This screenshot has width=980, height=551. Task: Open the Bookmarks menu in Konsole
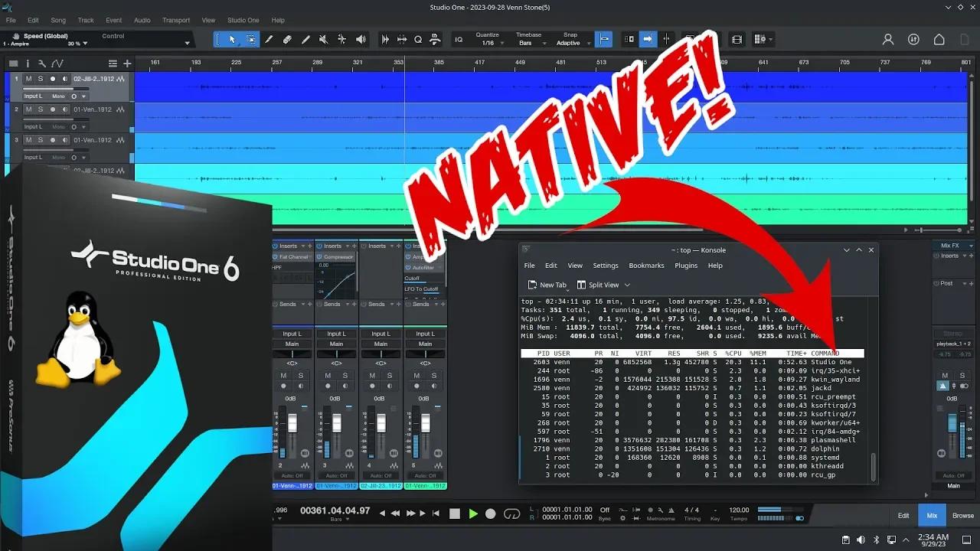tap(646, 266)
